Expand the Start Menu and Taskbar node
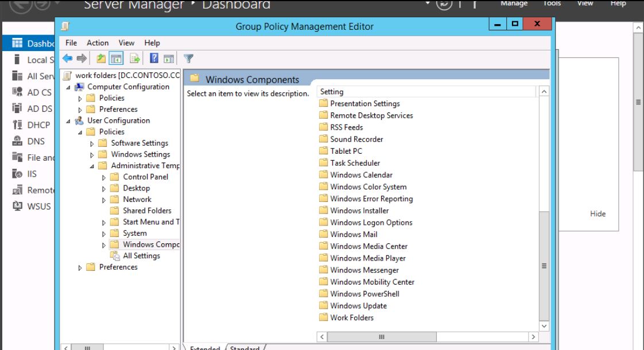Screen dimensions: 644x350 [104, 223]
